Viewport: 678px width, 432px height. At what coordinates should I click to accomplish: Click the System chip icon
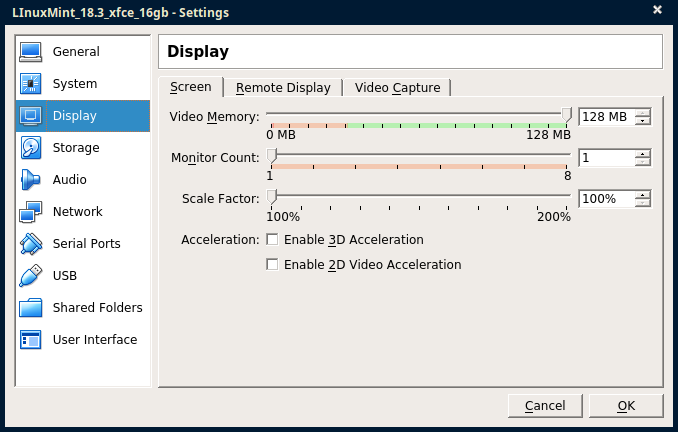pyautogui.click(x=30, y=84)
